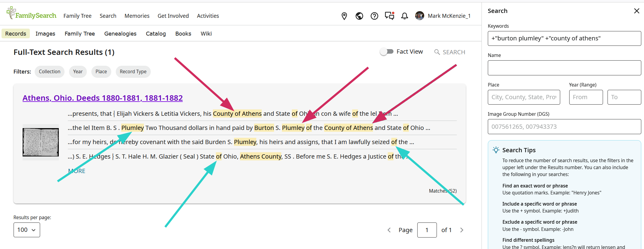644x249 pixels.
Task: Click the MORE link
Action: pos(77,171)
